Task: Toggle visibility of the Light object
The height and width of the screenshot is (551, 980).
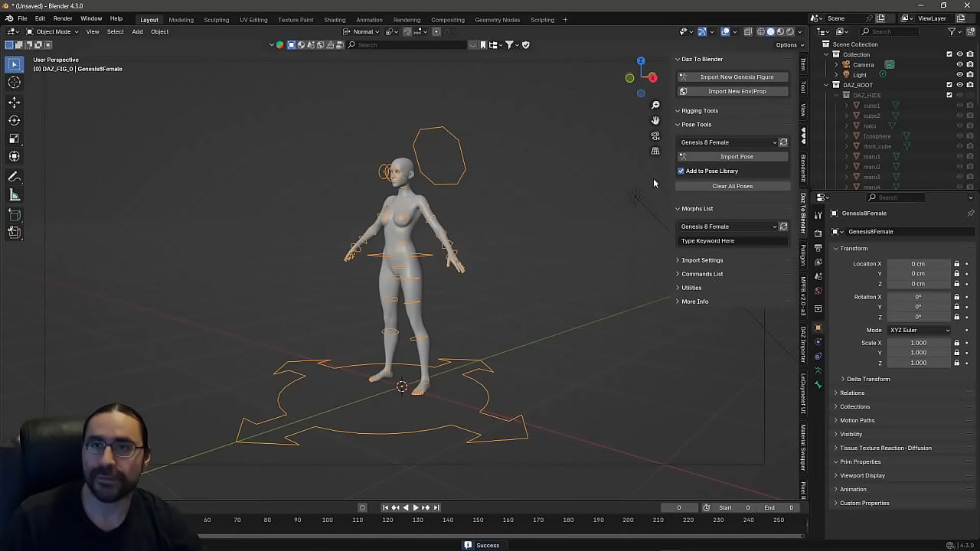Action: point(959,74)
